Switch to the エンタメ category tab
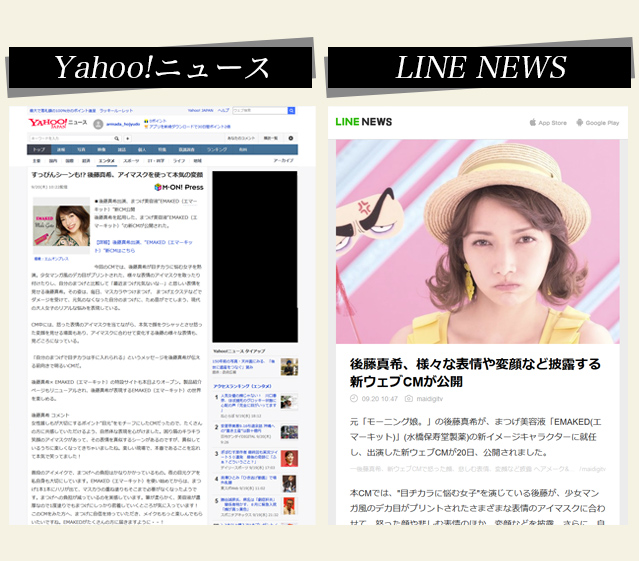 [x=107, y=161]
